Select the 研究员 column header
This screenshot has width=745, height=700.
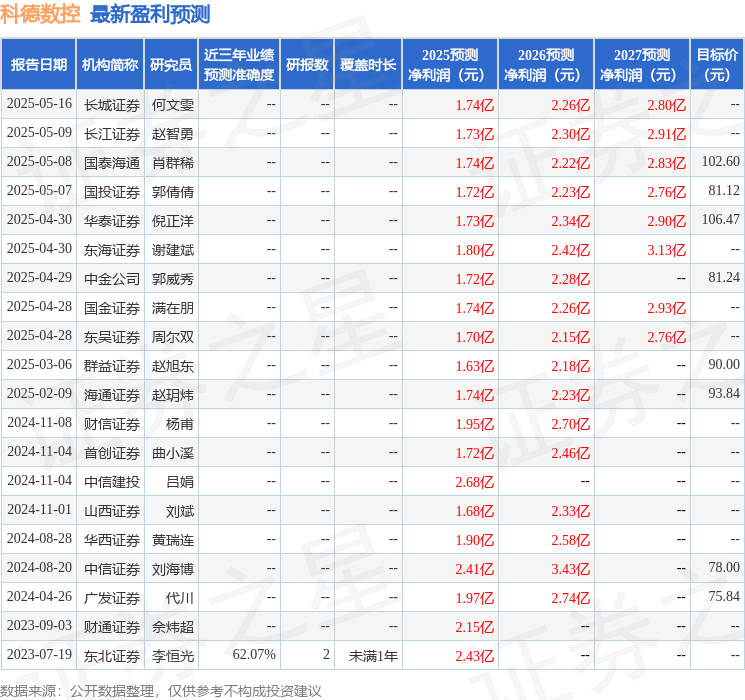(171, 65)
